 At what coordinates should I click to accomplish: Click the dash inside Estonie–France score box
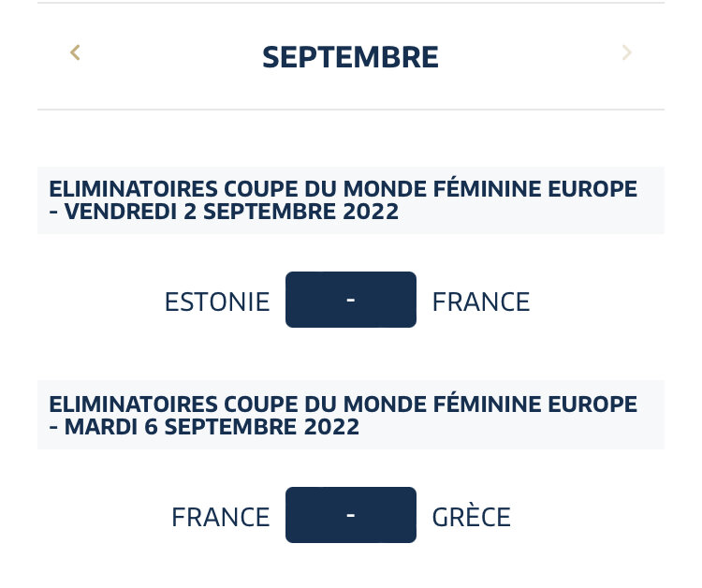point(350,299)
